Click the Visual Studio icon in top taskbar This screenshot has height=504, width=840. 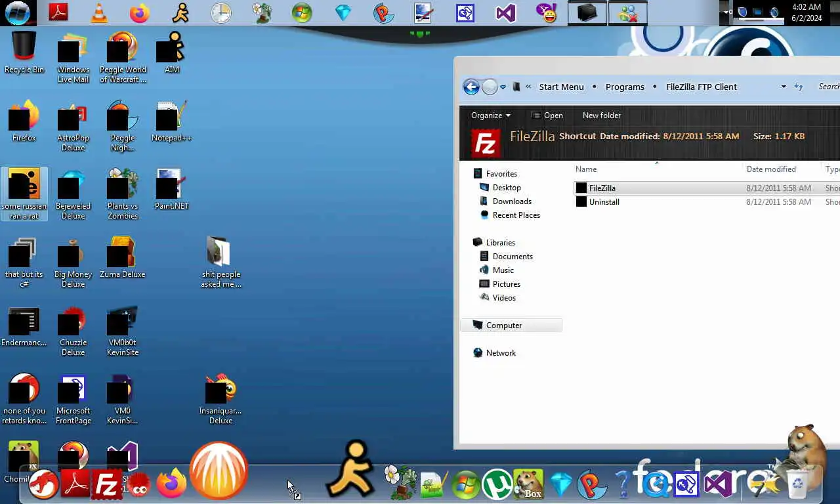point(506,13)
